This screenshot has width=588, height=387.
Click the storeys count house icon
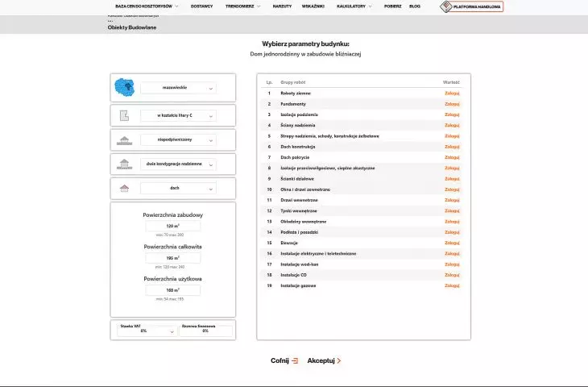click(125, 164)
